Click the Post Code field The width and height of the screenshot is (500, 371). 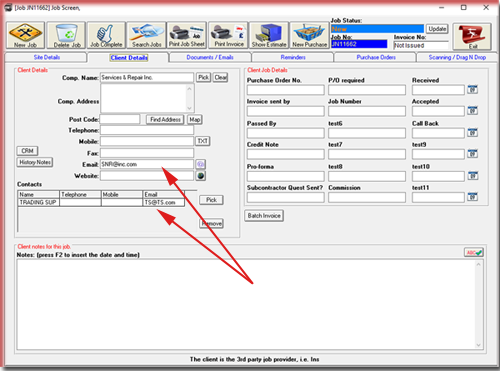click(120, 119)
